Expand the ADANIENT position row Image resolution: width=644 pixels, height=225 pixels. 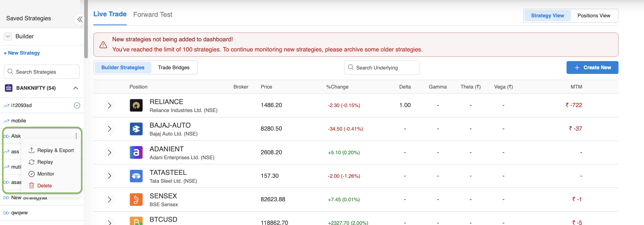point(109,152)
